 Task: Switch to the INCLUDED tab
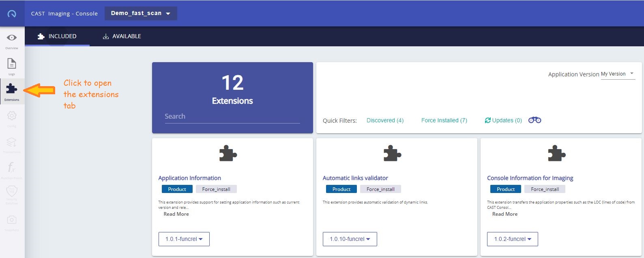(57, 36)
